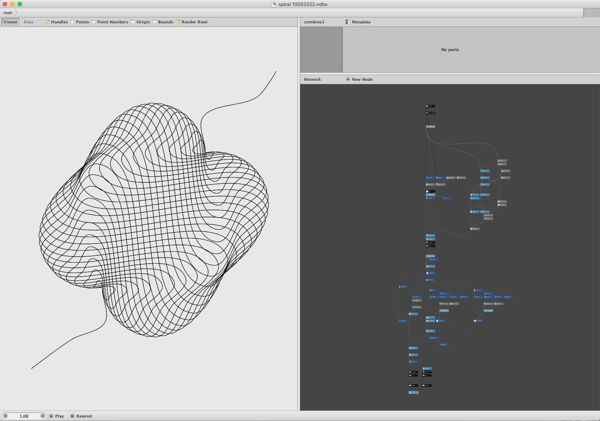Enable the Points checkbox
The width and height of the screenshot is (600, 421).
click(72, 22)
